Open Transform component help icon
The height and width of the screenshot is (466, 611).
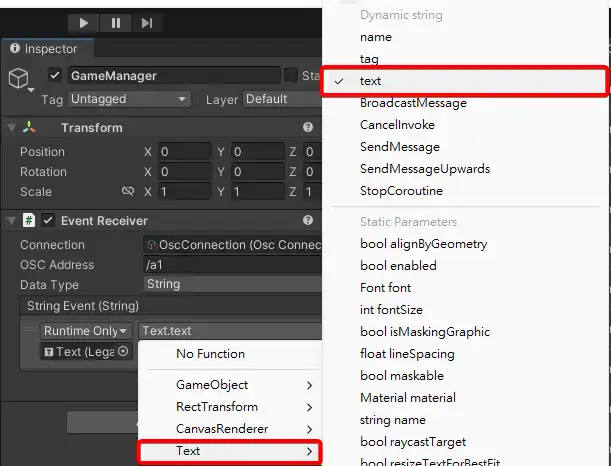(x=308, y=128)
